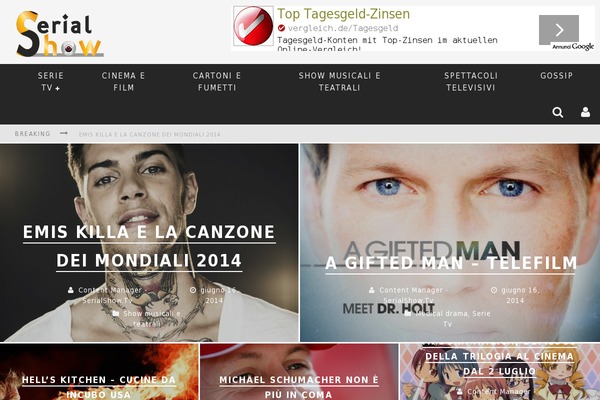The image size is (600, 400).
Task: Open the Cartoni e Fumetti menu
Action: pyautogui.click(x=217, y=82)
